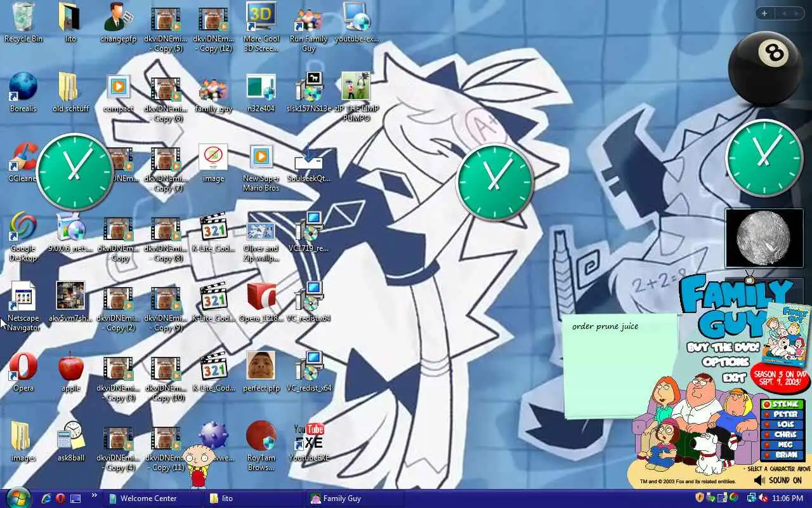Click the order prune juice sticky note
812x508 pixels.
pos(621,365)
